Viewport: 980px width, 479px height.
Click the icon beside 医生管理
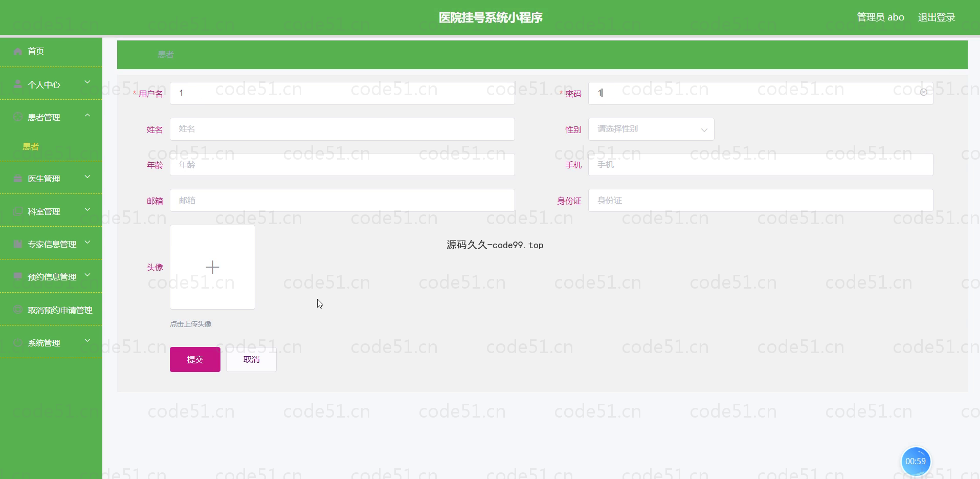click(18, 178)
